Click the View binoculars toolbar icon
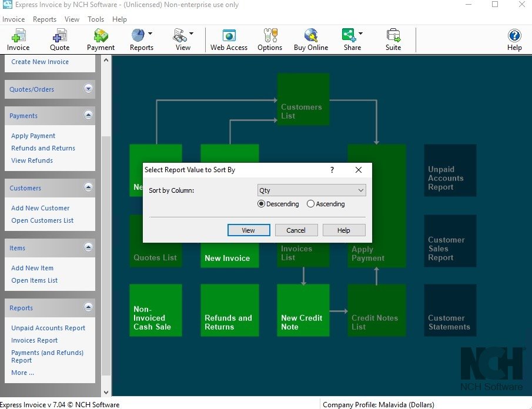 coord(180,35)
